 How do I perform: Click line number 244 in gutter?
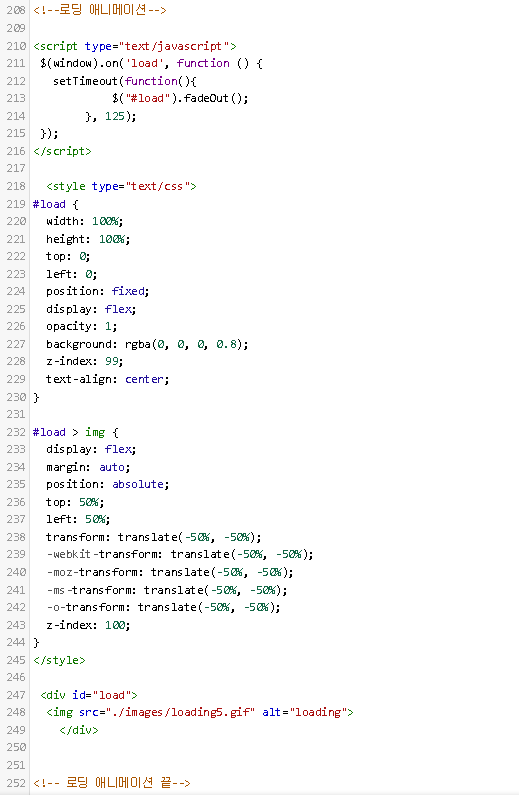16,642
